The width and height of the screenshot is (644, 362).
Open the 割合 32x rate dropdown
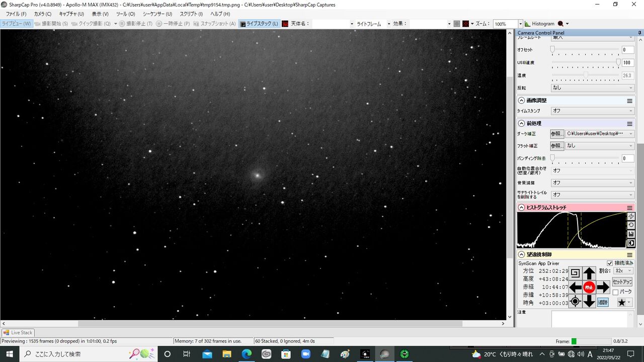[623, 271]
